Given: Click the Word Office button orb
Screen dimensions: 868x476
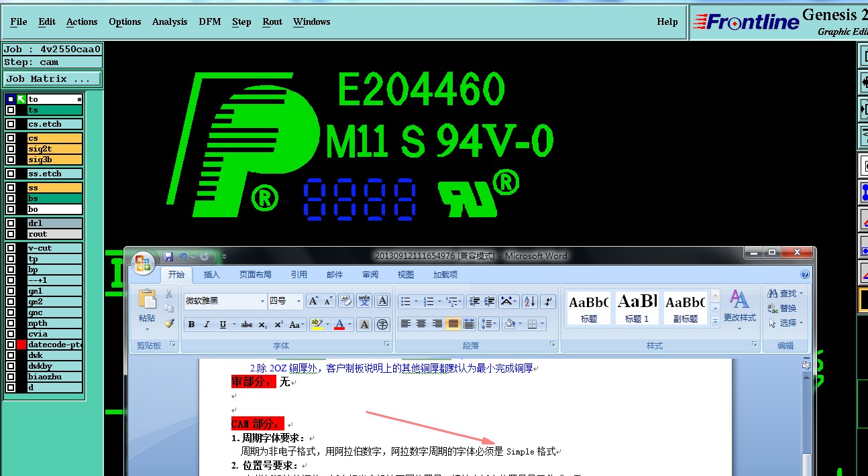Looking at the screenshot, I should click(x=143, y=263).
